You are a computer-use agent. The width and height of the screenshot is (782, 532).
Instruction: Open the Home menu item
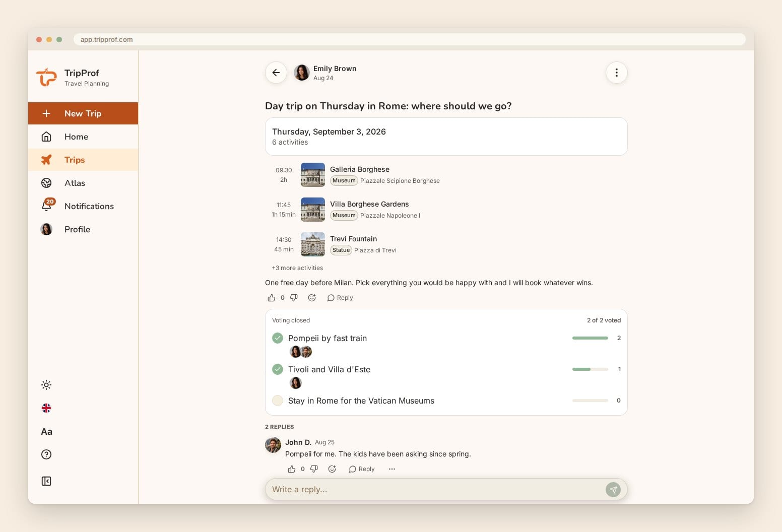point(83,137)
